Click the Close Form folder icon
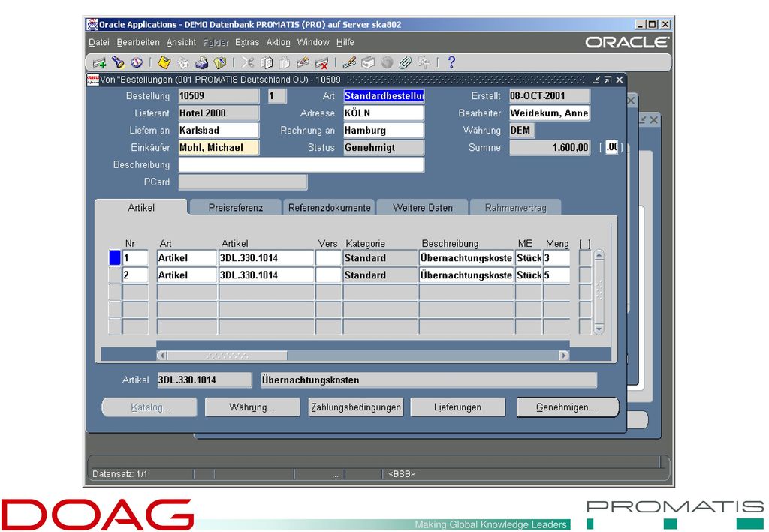 [220, 63]
